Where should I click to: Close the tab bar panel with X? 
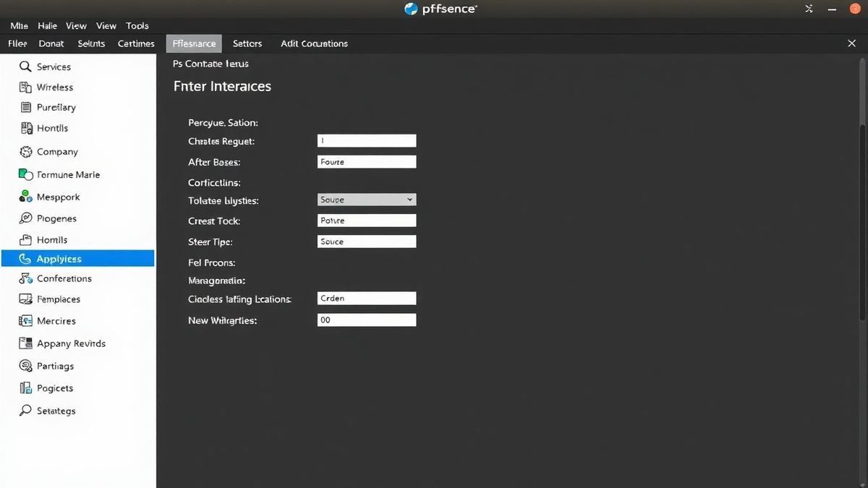[x=851, y=43]
